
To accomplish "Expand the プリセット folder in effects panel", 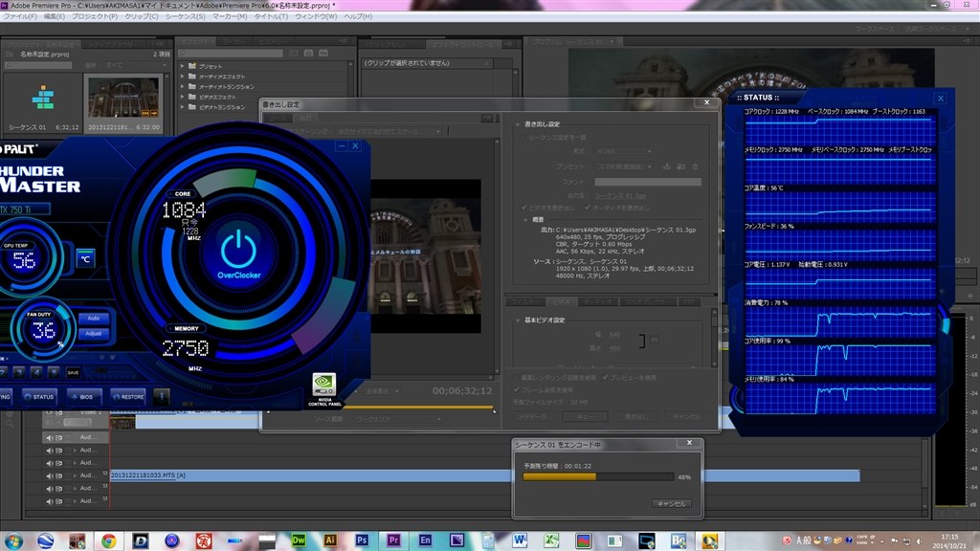I will [182, 67].
